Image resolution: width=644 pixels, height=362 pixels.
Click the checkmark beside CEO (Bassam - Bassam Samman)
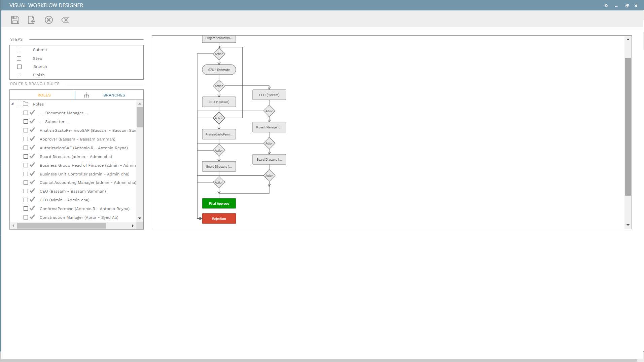pyautogui.click(x=32, y=191)
